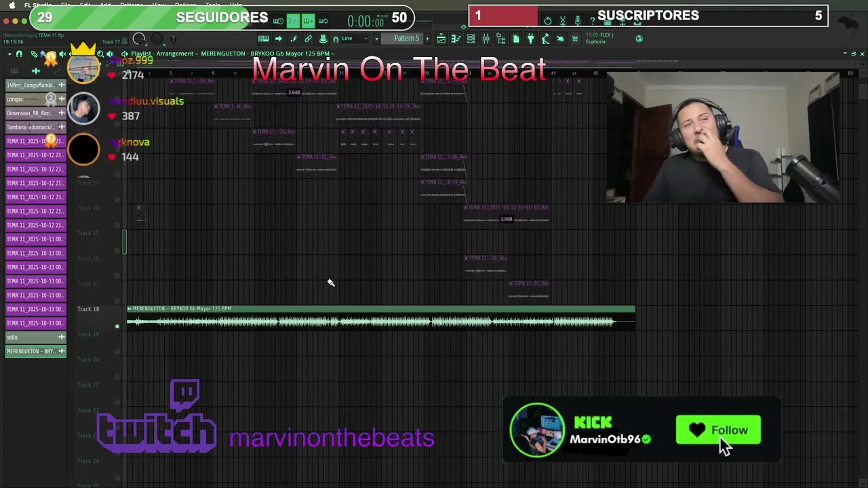Image resolution: width=868 pixels, height=488 pixels.
Task: Click bar 45 on the timeline ruler
Action: tap(596, 73)
